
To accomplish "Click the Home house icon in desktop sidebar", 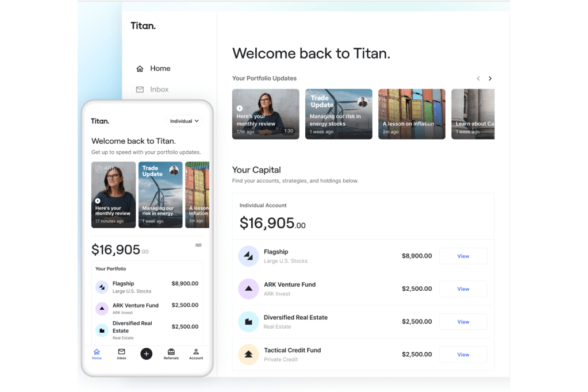I will (140, 68).
